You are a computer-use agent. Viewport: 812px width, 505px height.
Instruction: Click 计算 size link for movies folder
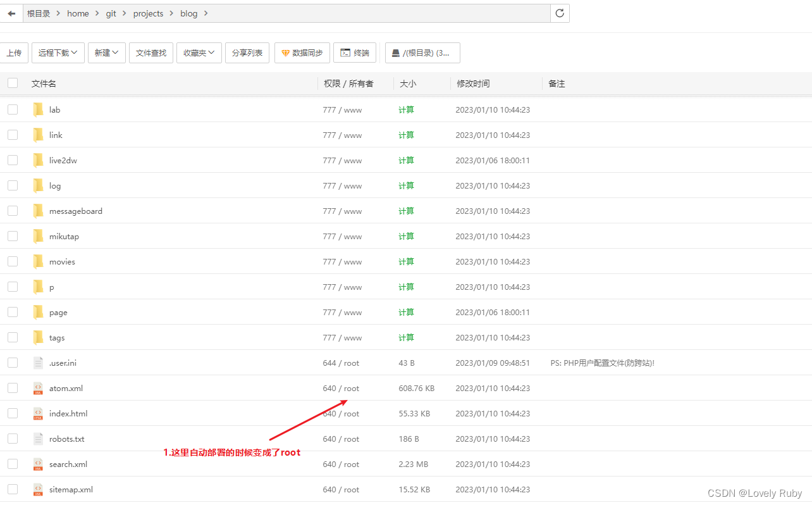coord(406,261)
